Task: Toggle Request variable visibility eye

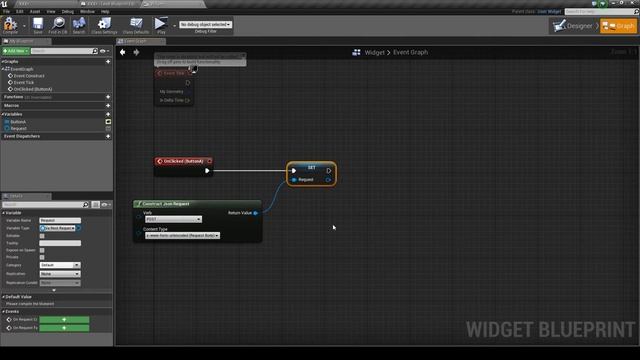Action: coord(108,128)
